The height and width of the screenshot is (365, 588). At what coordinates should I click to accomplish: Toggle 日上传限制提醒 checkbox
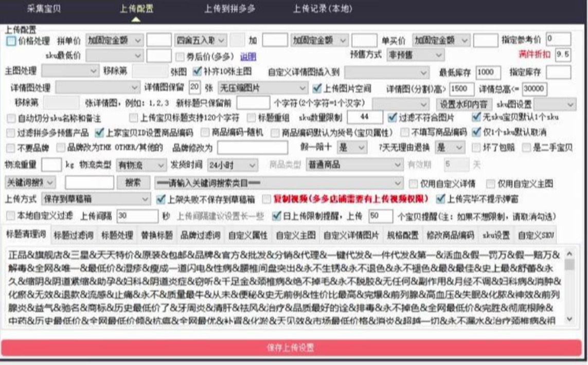[276, 215]
